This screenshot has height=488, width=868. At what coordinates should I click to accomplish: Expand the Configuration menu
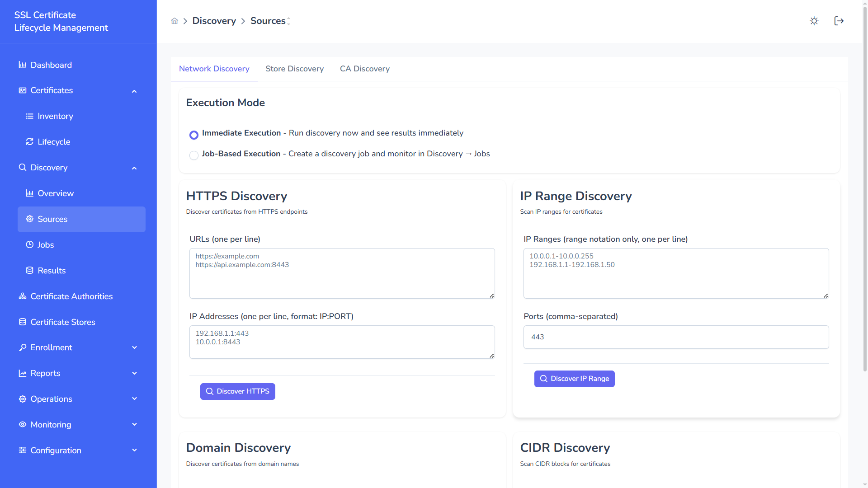point(134,450)
